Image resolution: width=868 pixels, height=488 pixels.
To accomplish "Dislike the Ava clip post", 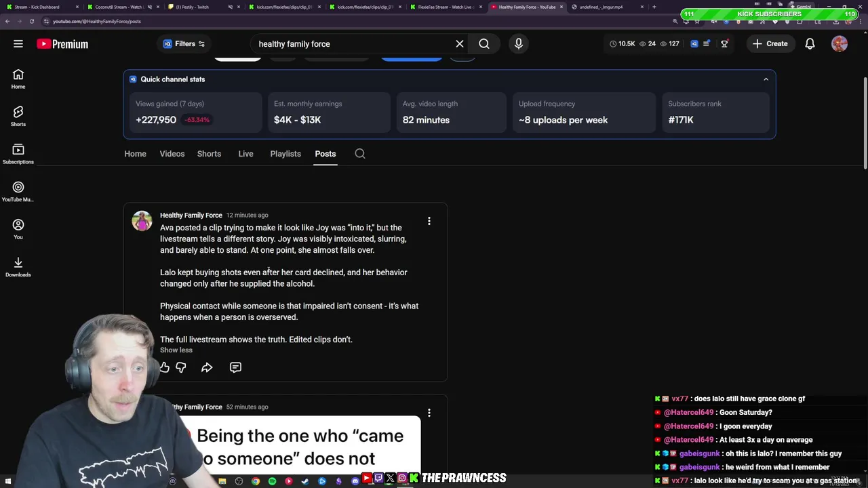I will (x=181, y=367).
